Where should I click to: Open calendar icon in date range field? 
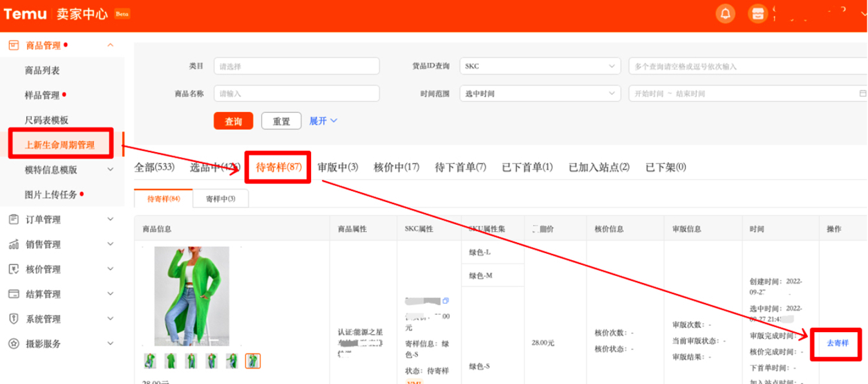click(862, 93)
